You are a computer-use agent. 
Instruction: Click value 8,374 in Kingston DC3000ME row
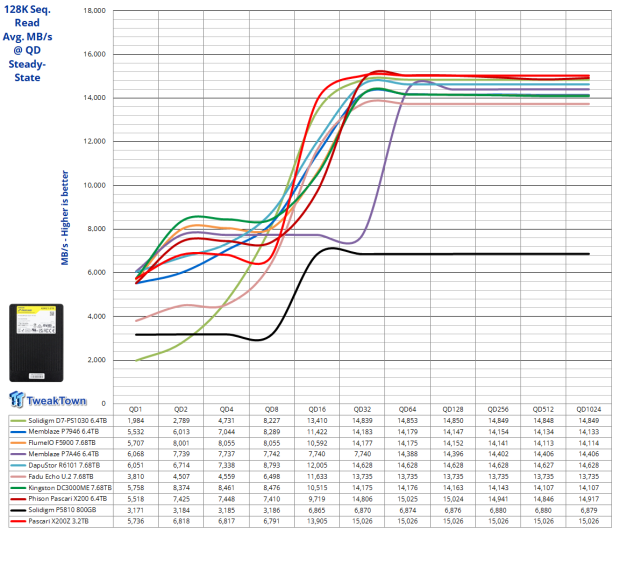181,488
